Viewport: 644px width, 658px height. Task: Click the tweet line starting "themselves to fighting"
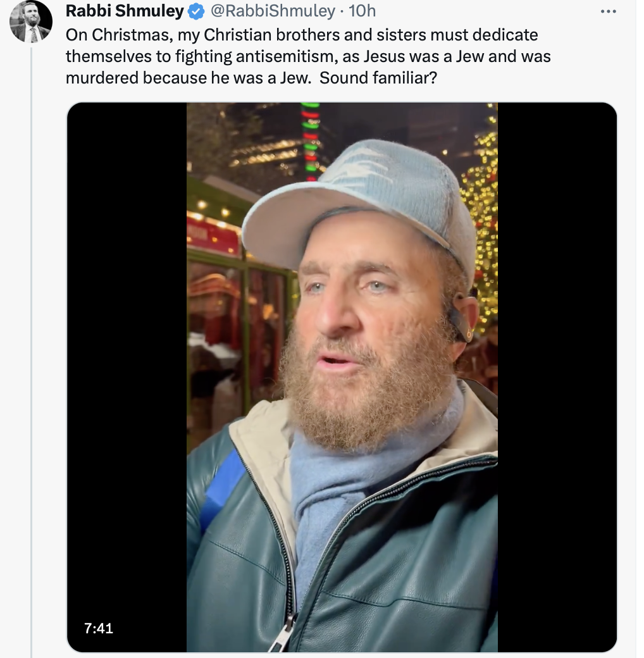(x=308, y=56)
